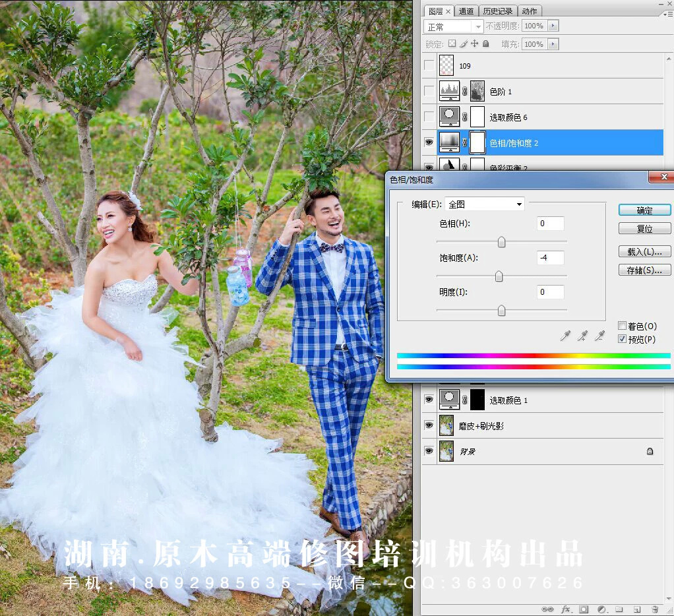Image resolution: width=674 pixels, height=616 pixels.
Task: Toggle lock image pixels brush icon
Action: (464, 44)
